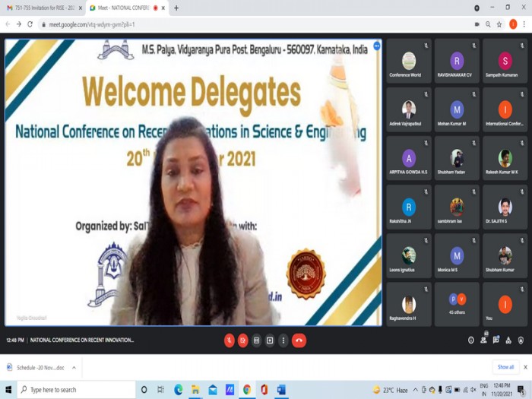Open the activities icon
This screenshot has width=532, height=399.
click(508, 340)
